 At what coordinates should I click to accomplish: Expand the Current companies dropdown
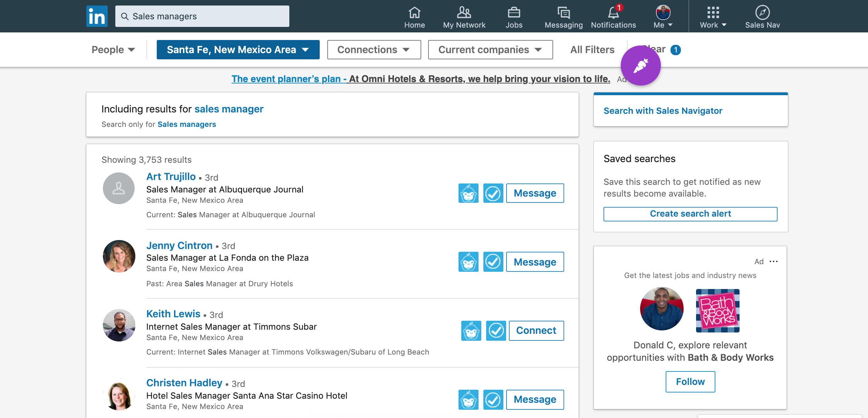click(490, 50)
